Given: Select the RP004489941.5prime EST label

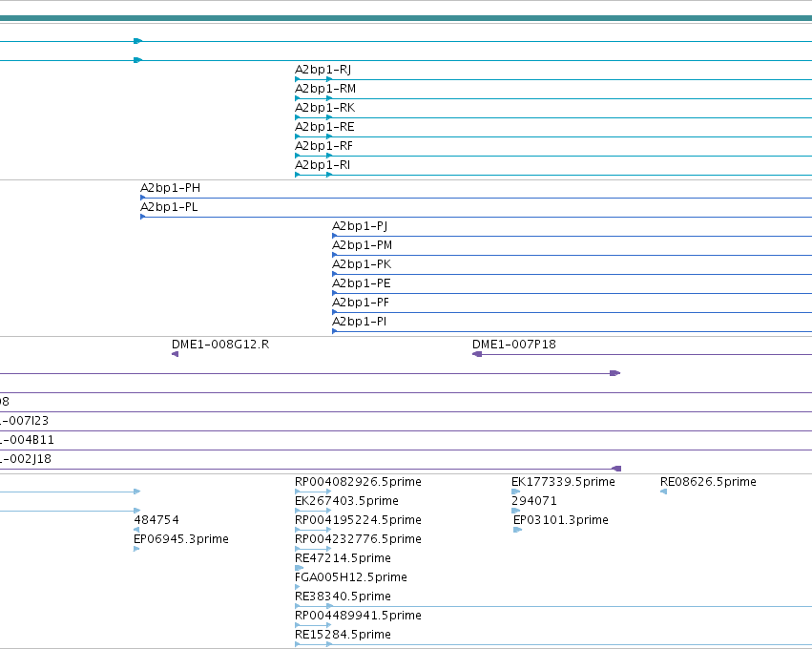Looking at the screenshot, I should point(359,617).
